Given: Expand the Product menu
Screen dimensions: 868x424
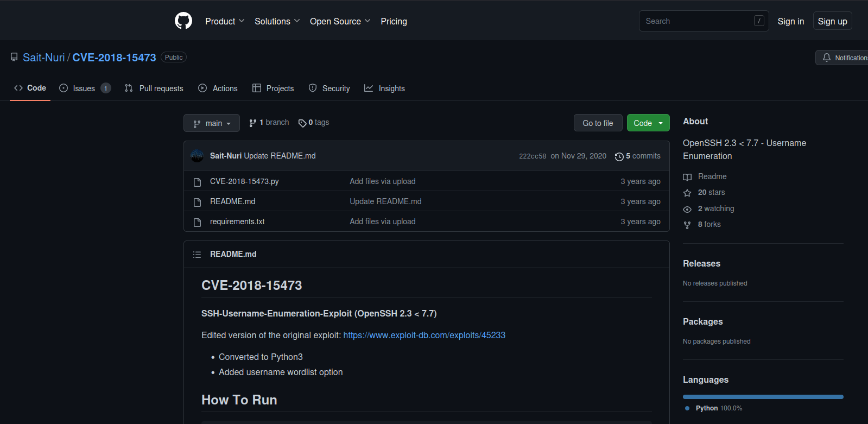Looking at the screenshot, I should click(x=225, y=21).
